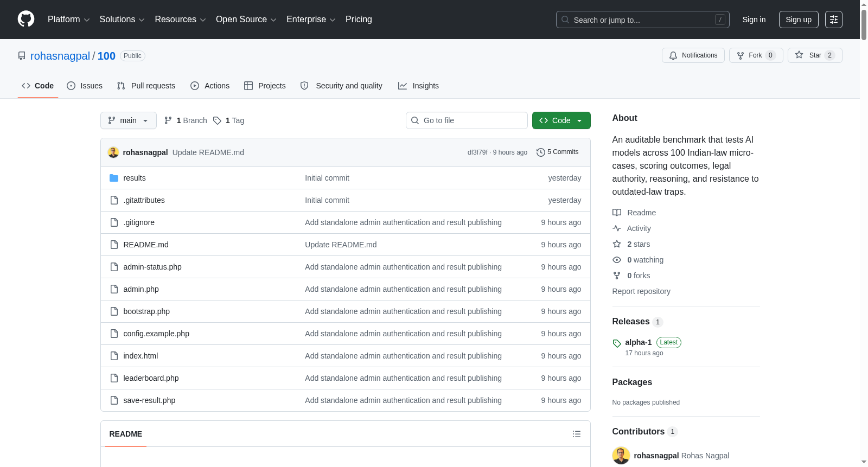Click rohasnagpal avatar in commit header
The image size is (868, 467).
click(113, 152)
